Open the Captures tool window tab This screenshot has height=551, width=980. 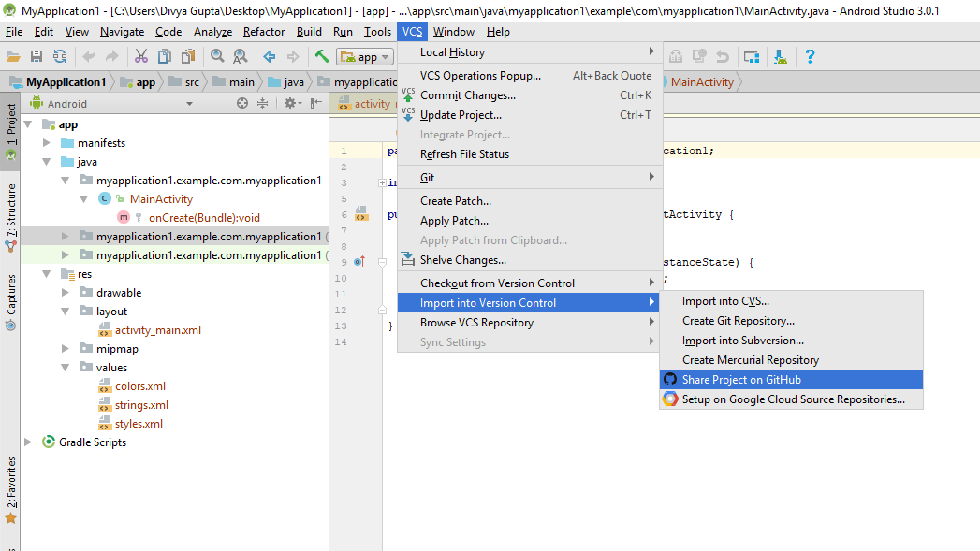coord(10,302)
